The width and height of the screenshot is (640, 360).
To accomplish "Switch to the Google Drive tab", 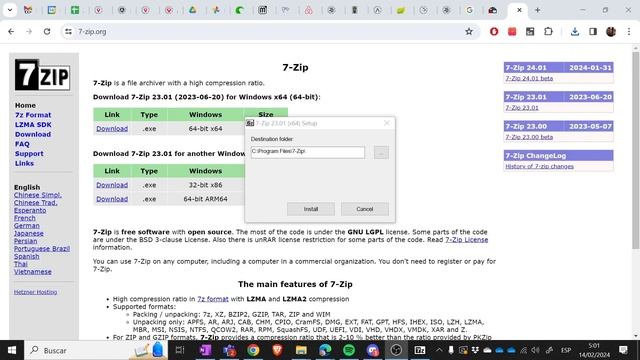I will tap(192, 10).
